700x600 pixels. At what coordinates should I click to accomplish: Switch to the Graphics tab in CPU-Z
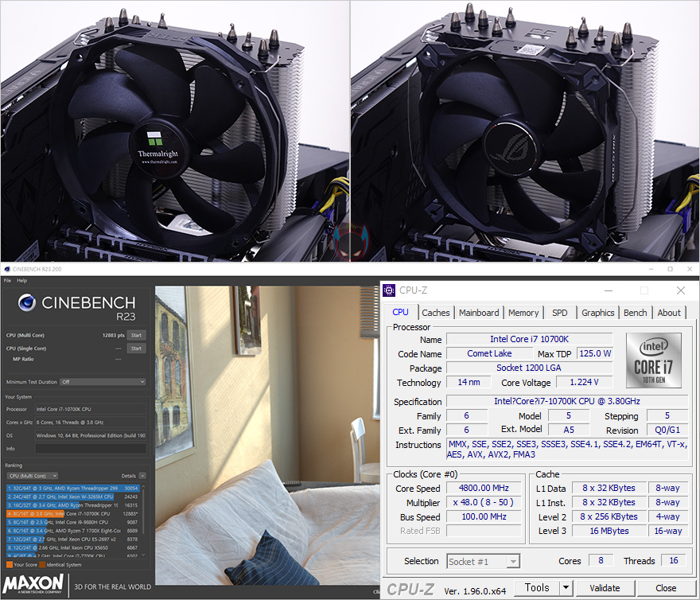(x=597, y=313)
